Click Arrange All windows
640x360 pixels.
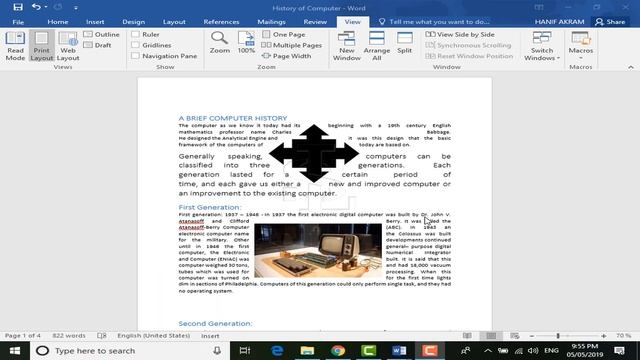[x=376, y=46]
